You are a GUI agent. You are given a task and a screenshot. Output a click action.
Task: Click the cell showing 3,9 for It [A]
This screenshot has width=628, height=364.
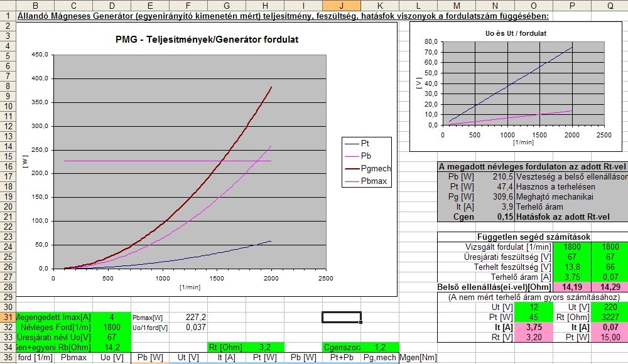pos(495,206)
